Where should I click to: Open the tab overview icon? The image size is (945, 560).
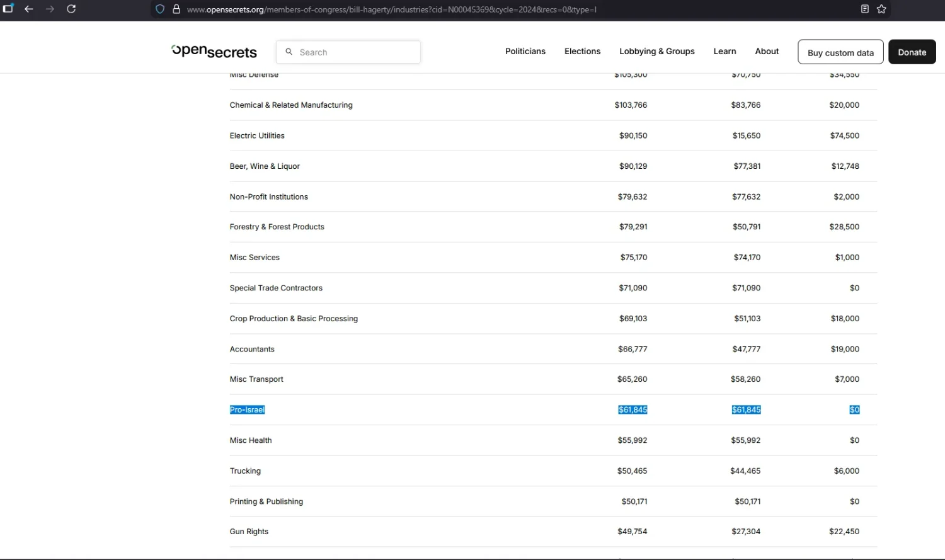pyautogui.click(x=8, y=9)
